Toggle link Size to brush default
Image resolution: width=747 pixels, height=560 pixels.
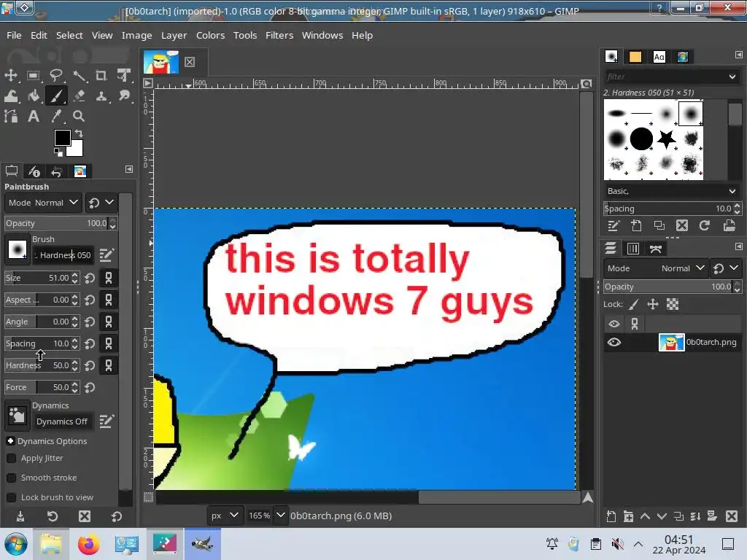click(109, 278)
